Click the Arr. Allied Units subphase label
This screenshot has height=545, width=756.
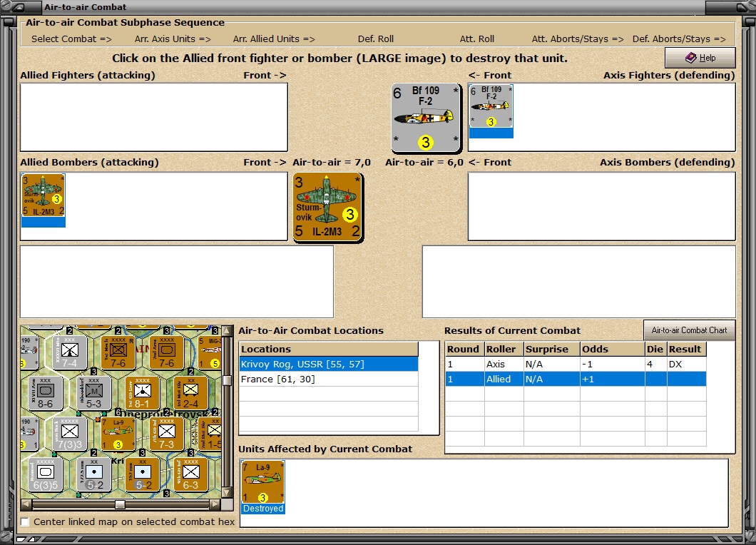pos(274,39)
